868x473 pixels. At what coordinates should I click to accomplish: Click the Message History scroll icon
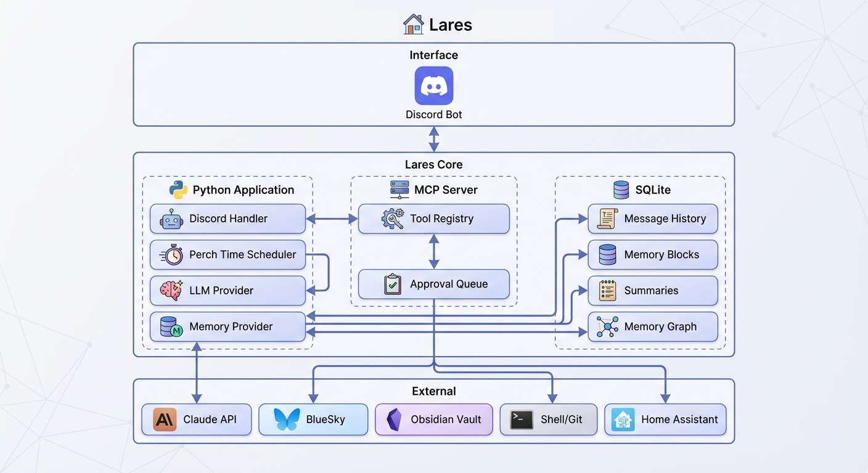click(606, 219)
